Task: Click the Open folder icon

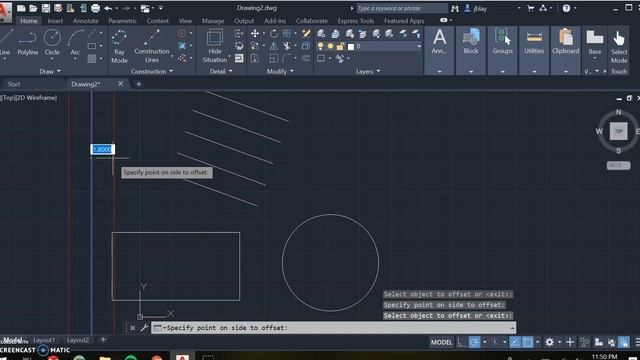Action: pos(33,8)
